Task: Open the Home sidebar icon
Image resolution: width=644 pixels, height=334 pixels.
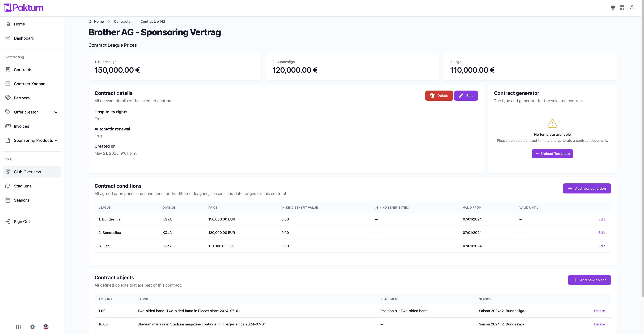Action: point(8,24)
